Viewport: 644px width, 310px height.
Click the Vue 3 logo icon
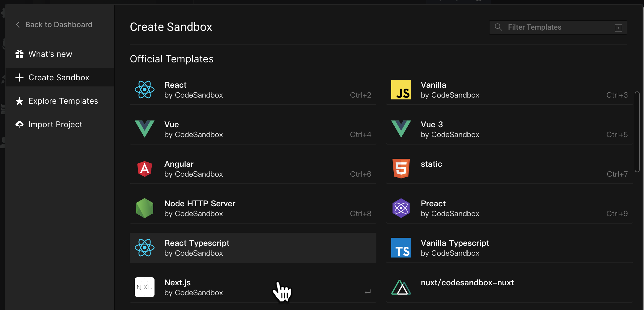coord(401,129)
